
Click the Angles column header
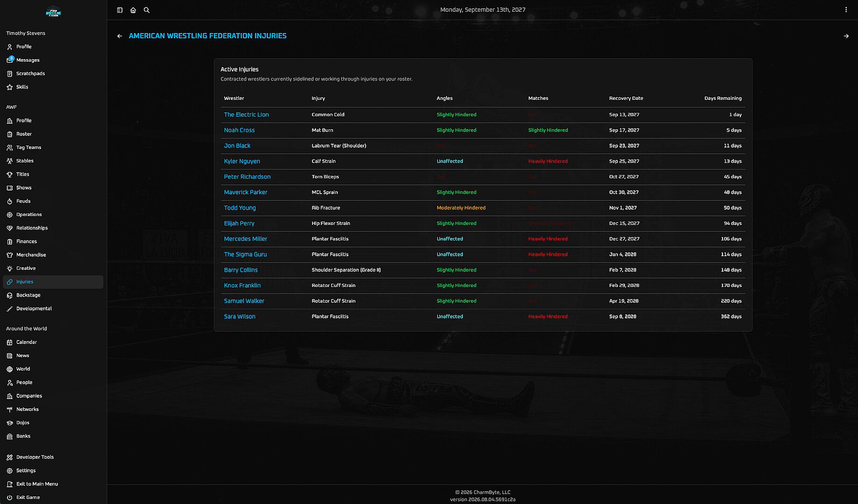tap(444, 98)
